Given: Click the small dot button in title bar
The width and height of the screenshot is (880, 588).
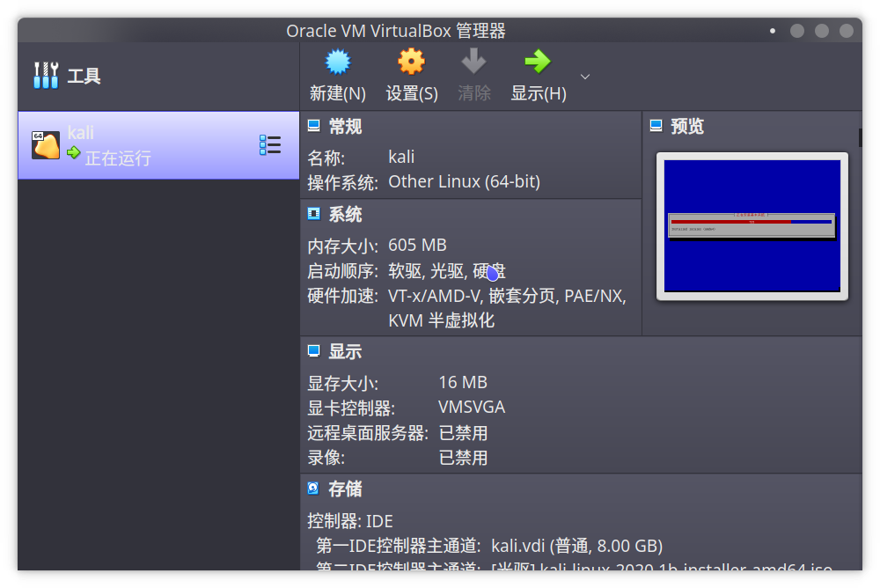Looking at the screenshot, I should click(x=773, y=31).
